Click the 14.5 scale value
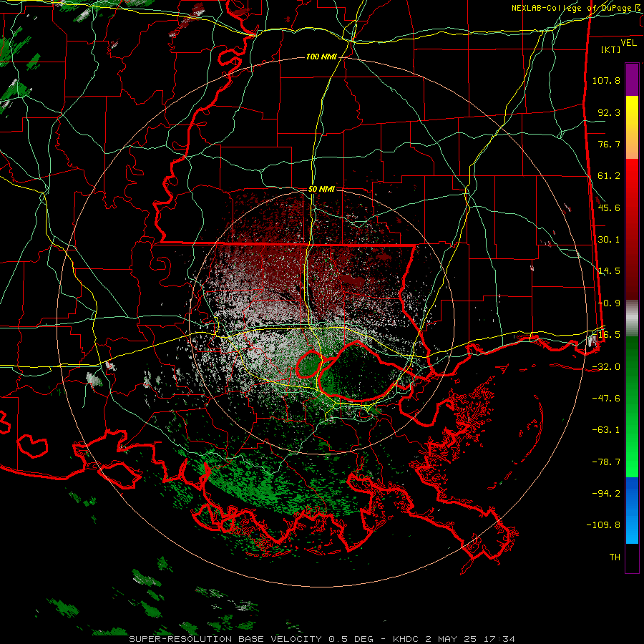644x644 pixels. (609, 271)
